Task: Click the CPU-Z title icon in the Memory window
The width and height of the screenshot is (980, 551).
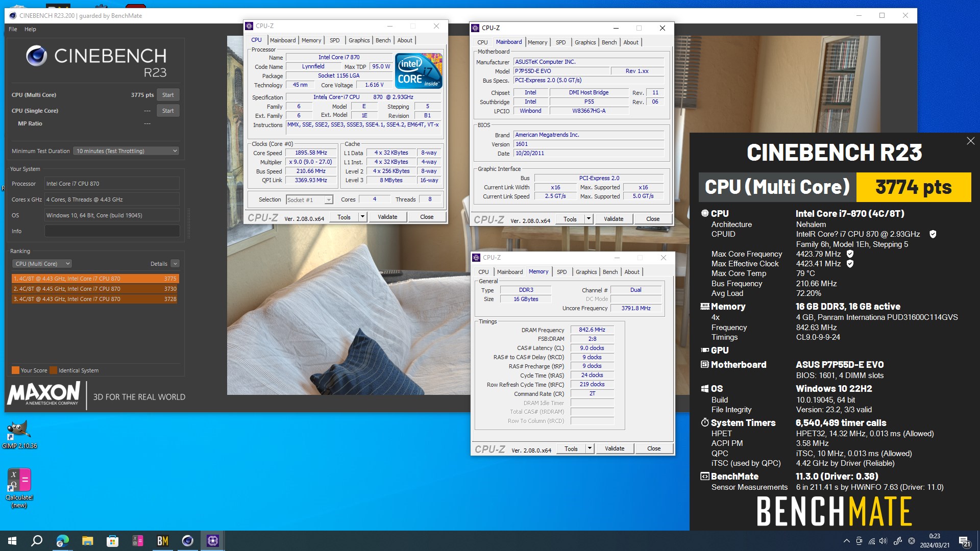Action: pyautogui.click(x=476, y=258)
